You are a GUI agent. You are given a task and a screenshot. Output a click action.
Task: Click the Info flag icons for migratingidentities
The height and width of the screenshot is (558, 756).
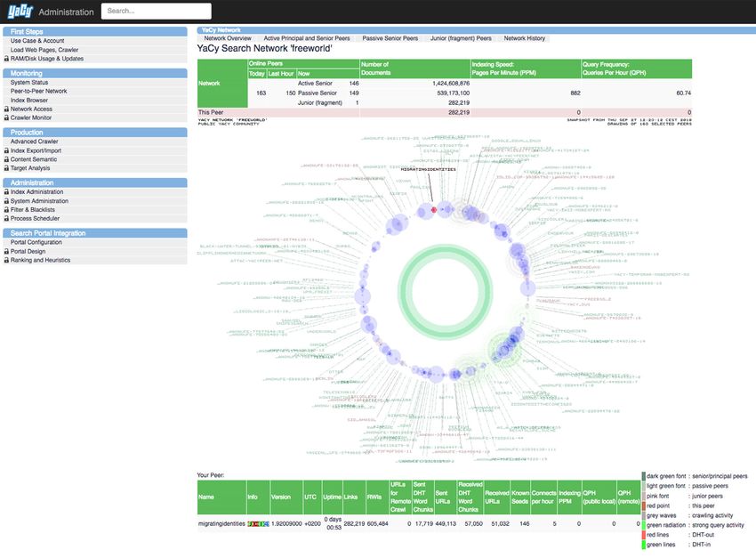[258, 524]
